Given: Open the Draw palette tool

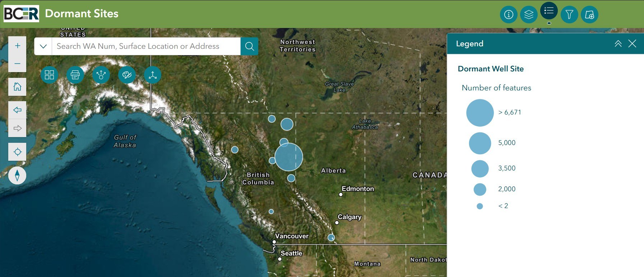Looking at the screenshot, I should coord(127,75).
